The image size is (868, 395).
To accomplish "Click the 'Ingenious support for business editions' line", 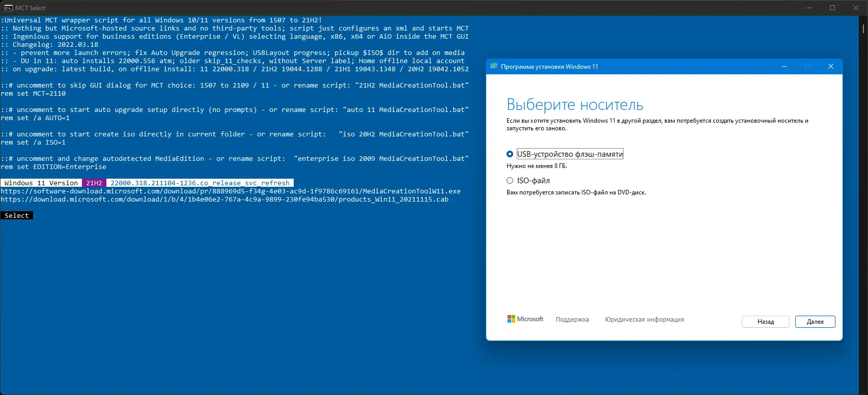I will pyautogui.click(x=235, y=37).
